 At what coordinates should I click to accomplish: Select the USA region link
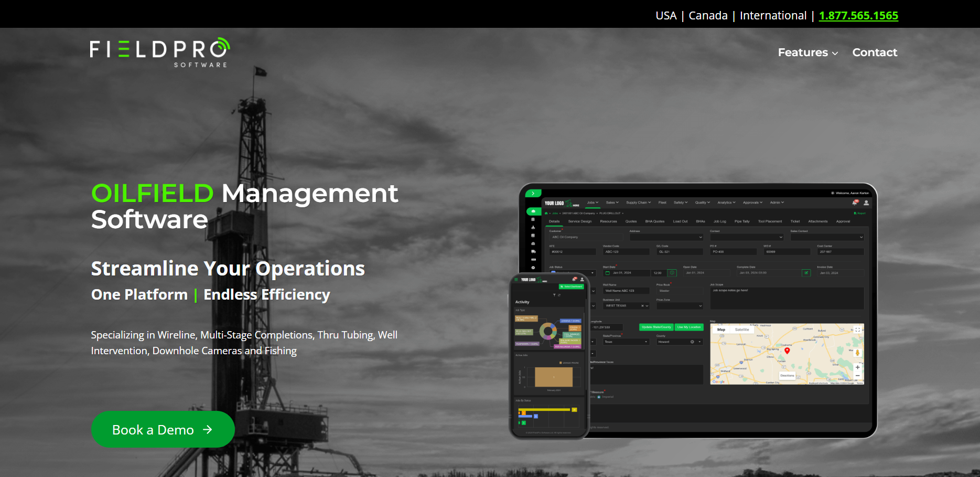pos(666,16)
